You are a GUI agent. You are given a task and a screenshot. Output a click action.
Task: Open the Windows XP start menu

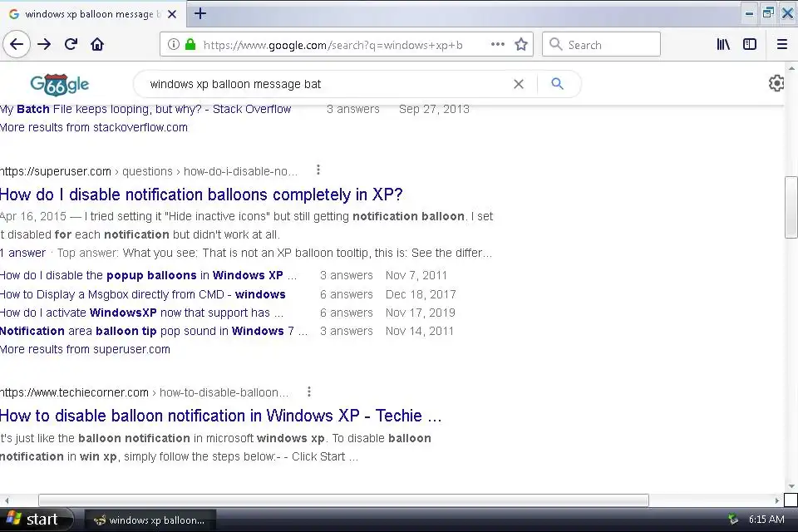[x=35, y=520]
